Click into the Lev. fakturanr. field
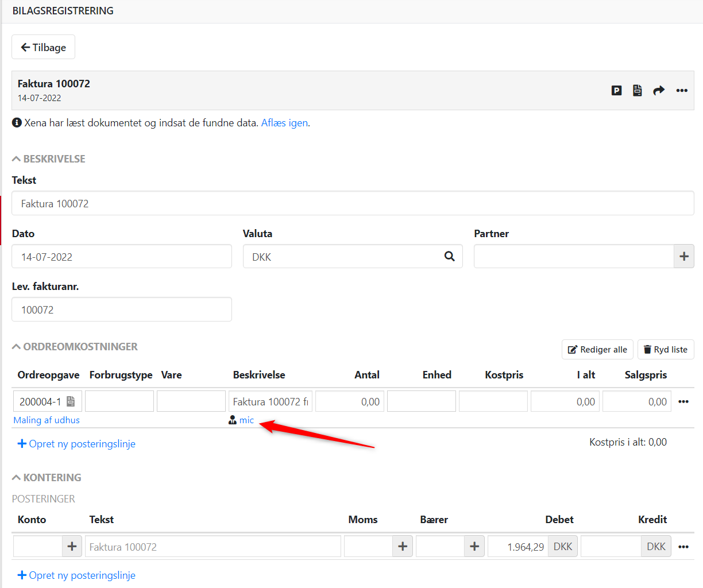Screen dimensions: 703x588 122,310
